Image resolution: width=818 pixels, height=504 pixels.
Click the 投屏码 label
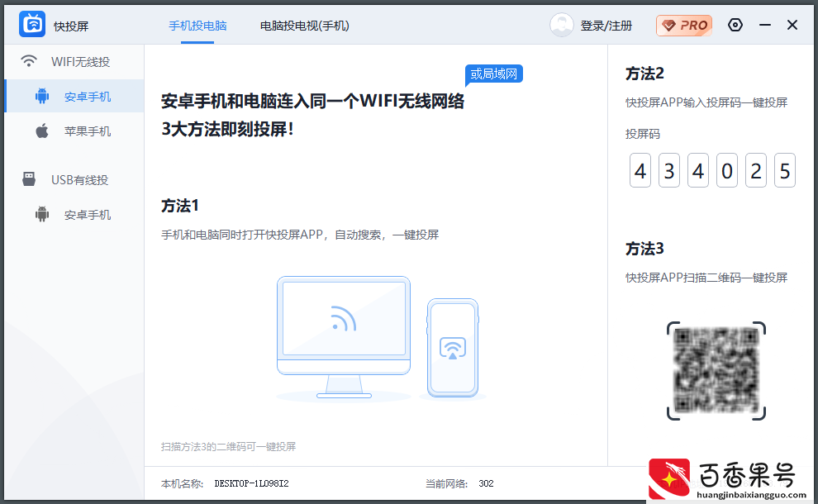click(x=643, y=134)
